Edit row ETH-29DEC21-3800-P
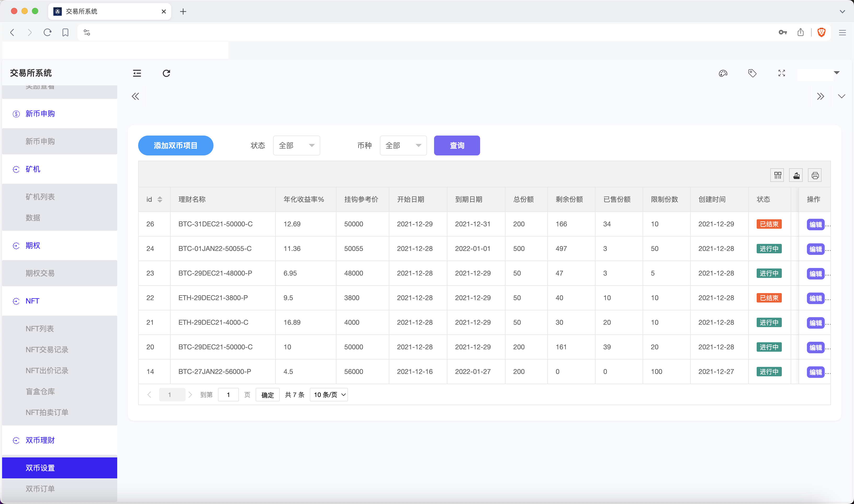 815,298
